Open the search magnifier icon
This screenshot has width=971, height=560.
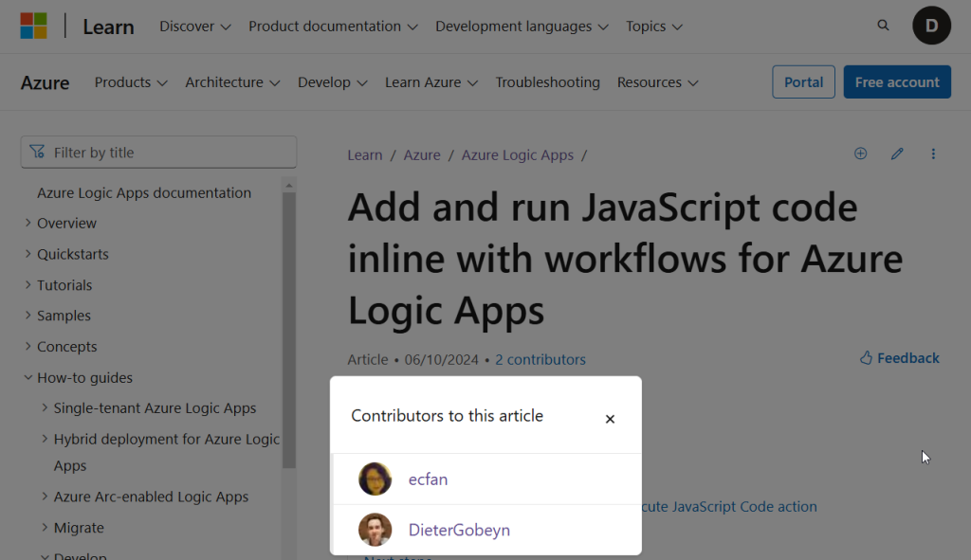click(x=883, y=26)
